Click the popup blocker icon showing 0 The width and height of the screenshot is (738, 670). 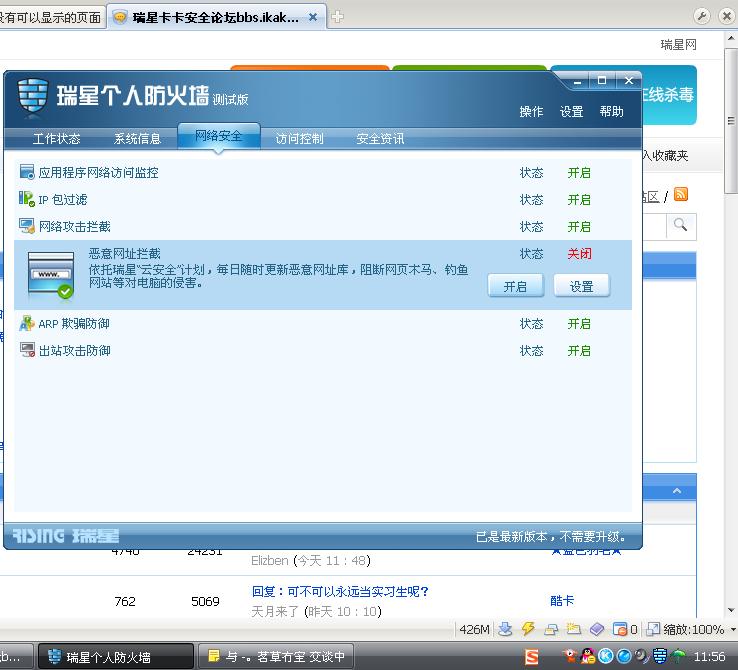point(625,629)
